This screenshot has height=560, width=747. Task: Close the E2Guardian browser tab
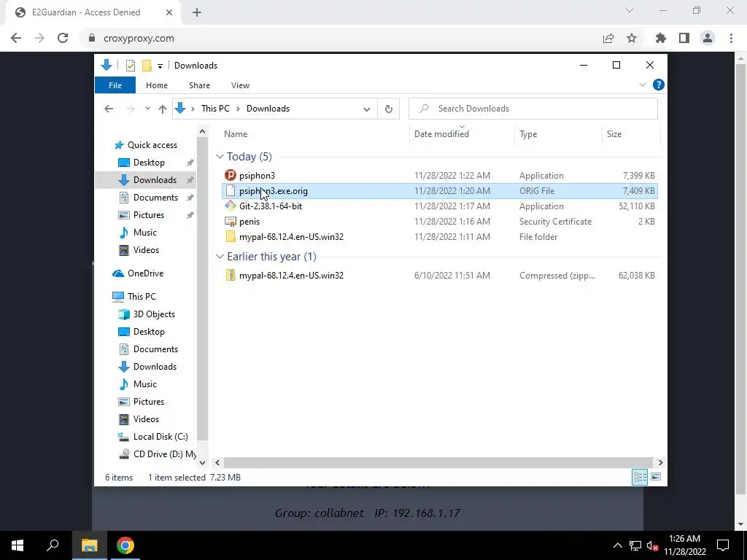click(169, 12)
